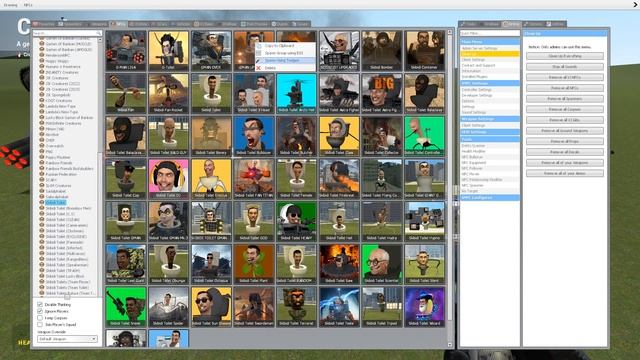This screenshot has height=360, width=640.
Task: Toggle the Ignore Players checkbox
Action: pyautogui.click(x=40, y=311)
